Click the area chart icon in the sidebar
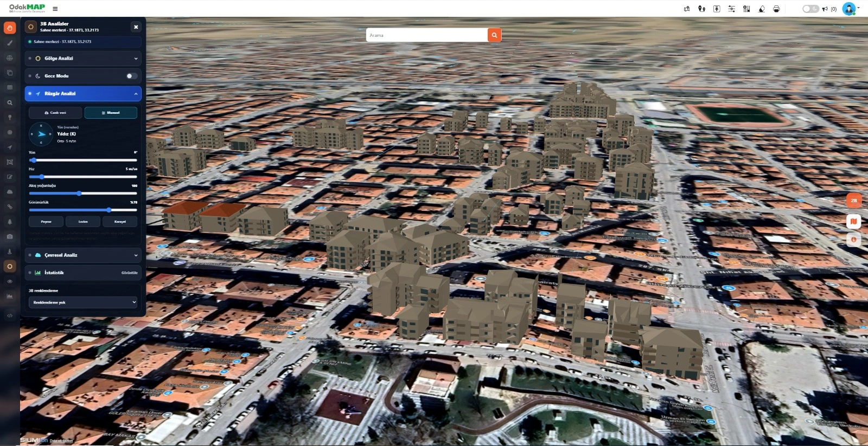Image resolution: width=868 pixels, height=446 pixels. pos(10,296)
